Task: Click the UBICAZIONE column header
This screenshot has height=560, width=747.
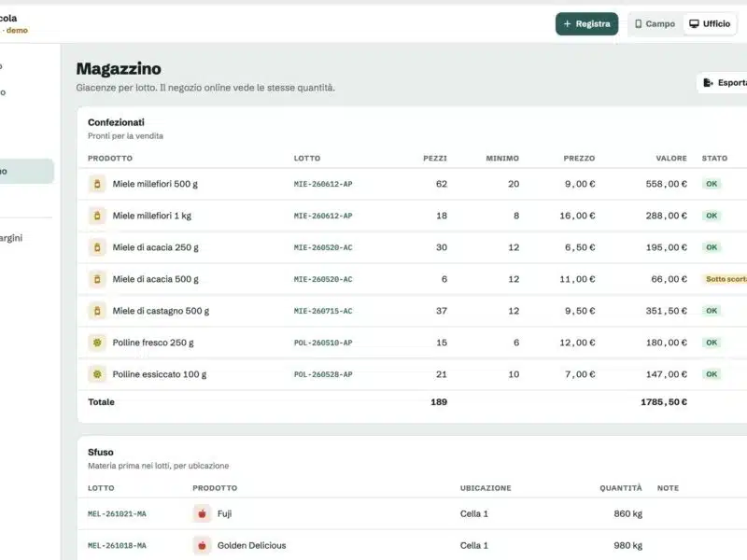Action: (x=486, y=488)
